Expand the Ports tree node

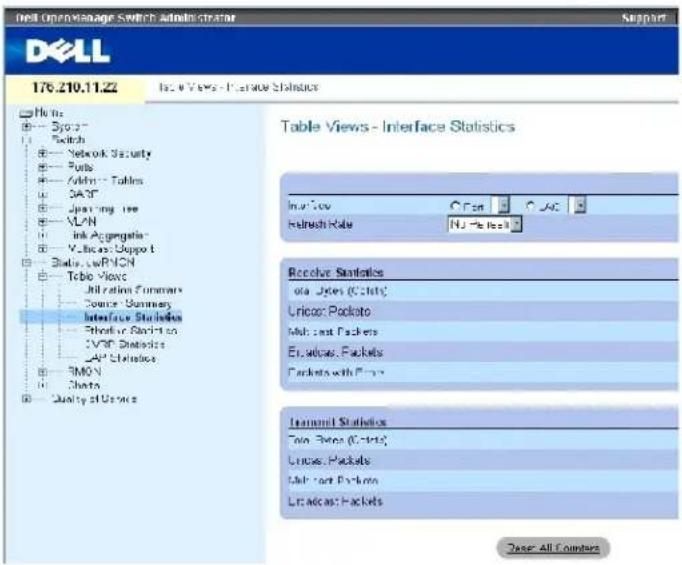42,167
